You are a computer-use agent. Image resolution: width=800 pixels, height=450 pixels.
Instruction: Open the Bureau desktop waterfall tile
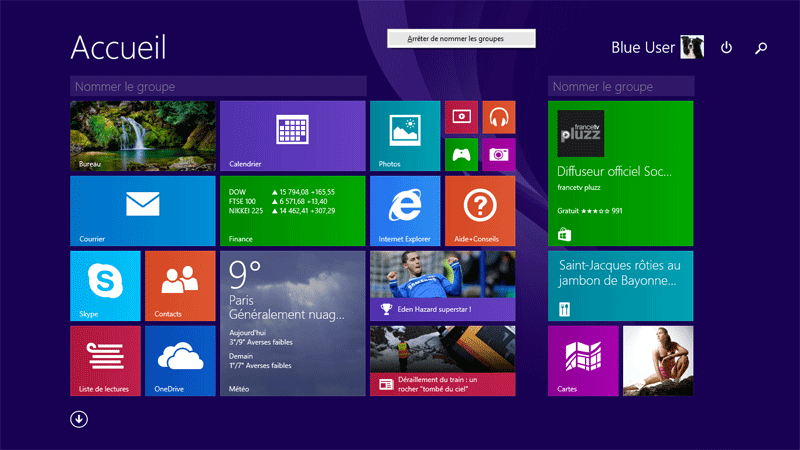(142, 135)
